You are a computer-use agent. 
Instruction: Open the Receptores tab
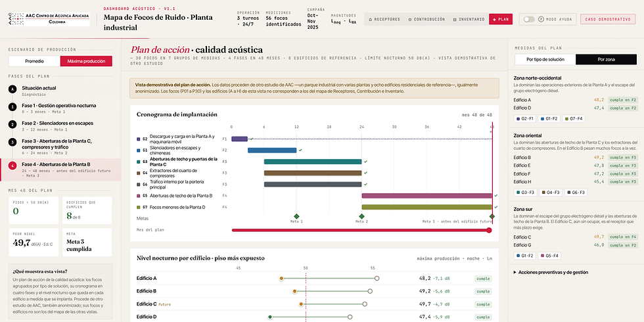(384, 19)
